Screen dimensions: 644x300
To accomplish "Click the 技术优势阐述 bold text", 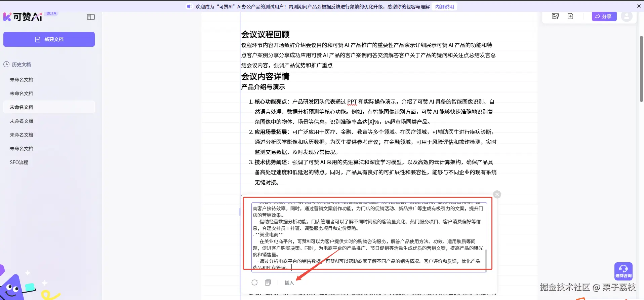I will 271,162.
